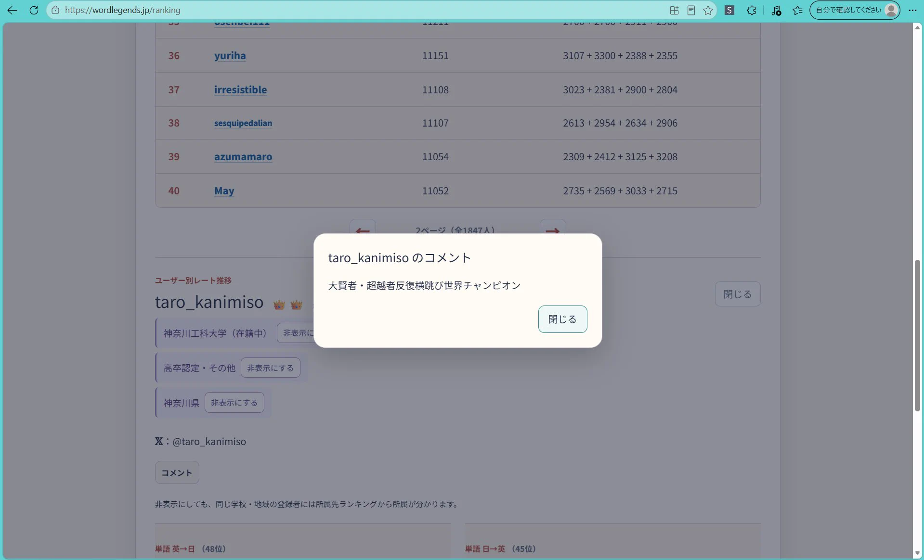
Task: Hide the 神奈川工科大学 affiliation
Action: pyautogui.click(x=296, y=333)
